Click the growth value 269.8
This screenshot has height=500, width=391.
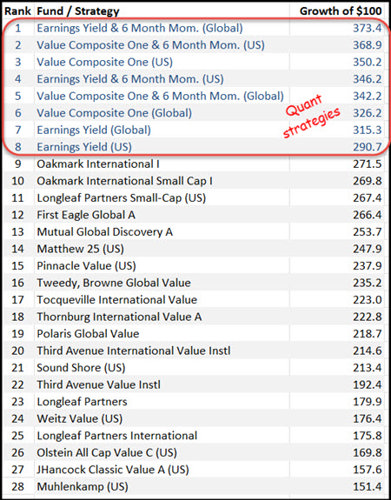367,181
